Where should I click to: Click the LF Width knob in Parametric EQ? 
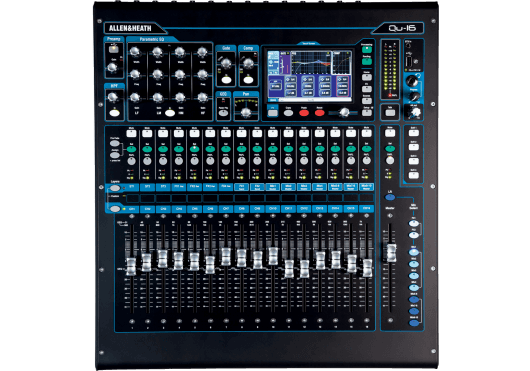point(135,51)
